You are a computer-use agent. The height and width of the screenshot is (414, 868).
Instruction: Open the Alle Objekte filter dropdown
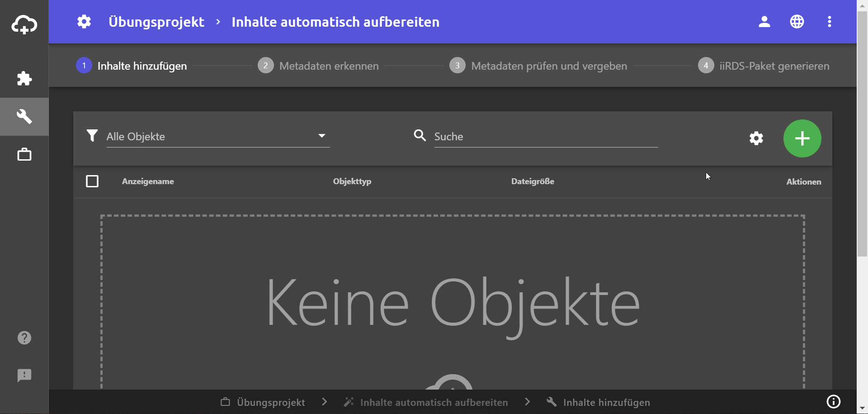point(218,137)
